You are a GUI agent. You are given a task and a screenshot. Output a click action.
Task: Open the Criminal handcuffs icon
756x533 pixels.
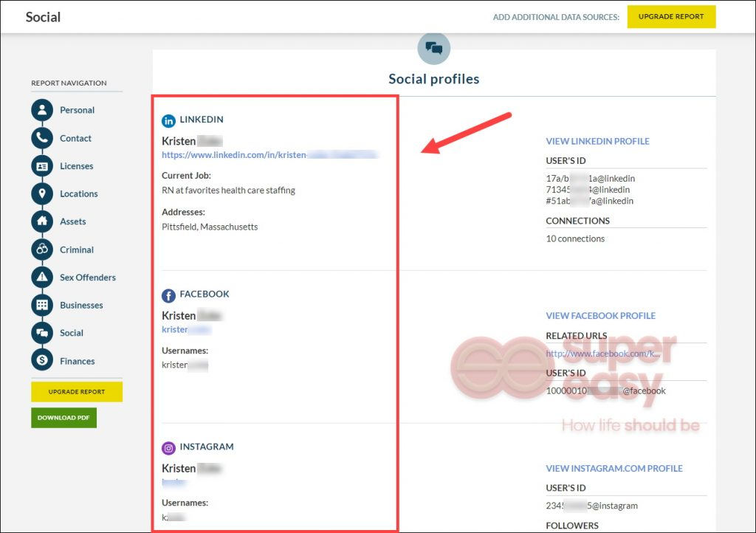click(42, 249)
